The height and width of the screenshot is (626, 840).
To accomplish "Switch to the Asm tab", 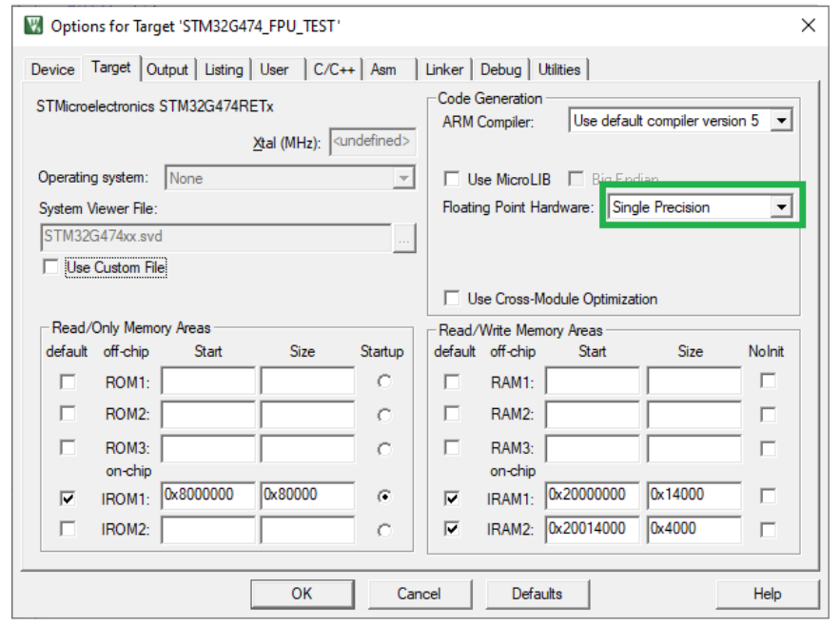I will [383, 69].
